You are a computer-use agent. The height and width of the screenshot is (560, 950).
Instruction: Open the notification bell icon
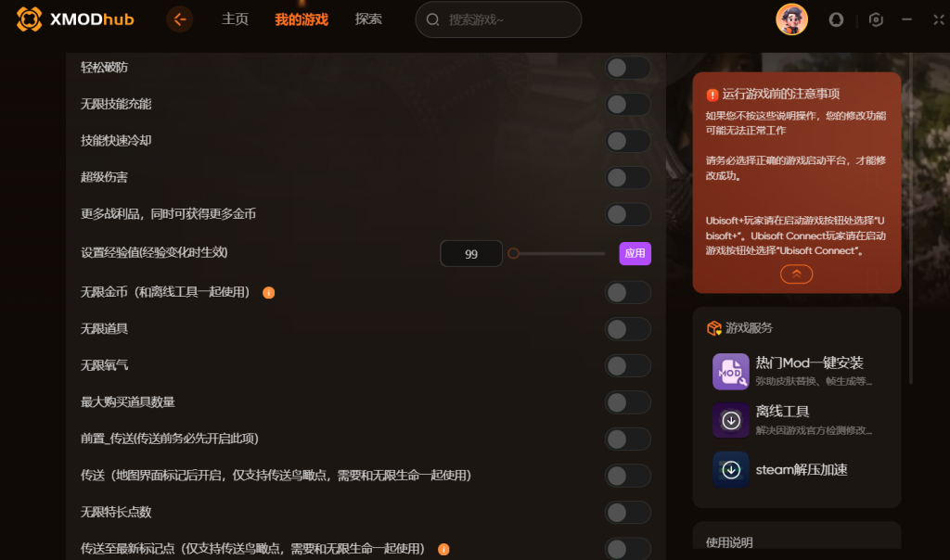click(x=836, y=20)
